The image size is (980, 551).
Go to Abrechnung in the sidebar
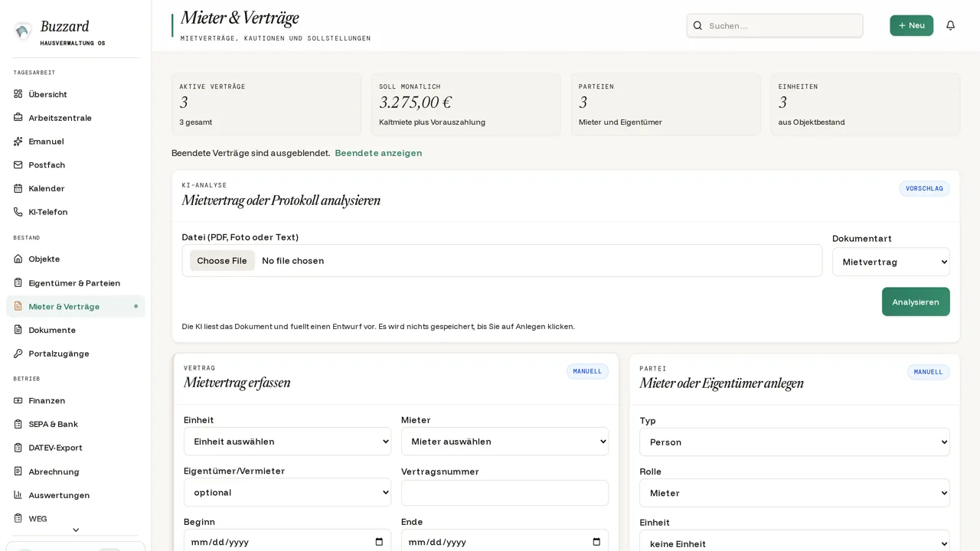75,471
